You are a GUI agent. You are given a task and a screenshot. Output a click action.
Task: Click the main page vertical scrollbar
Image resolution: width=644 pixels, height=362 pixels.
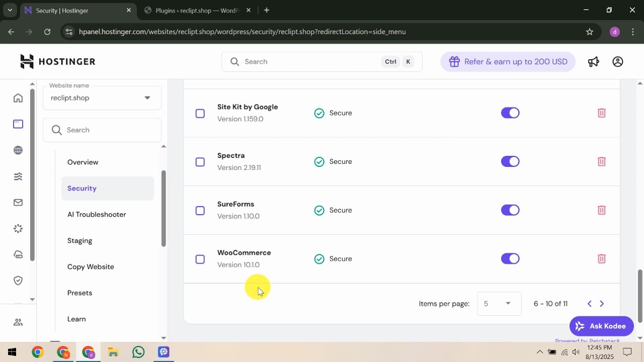[640, 296]
